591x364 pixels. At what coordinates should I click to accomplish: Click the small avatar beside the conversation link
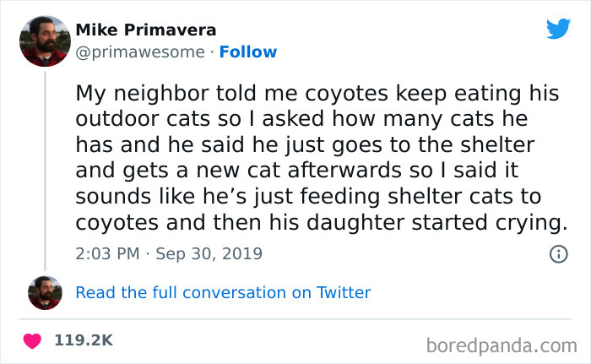click(45, 292)
